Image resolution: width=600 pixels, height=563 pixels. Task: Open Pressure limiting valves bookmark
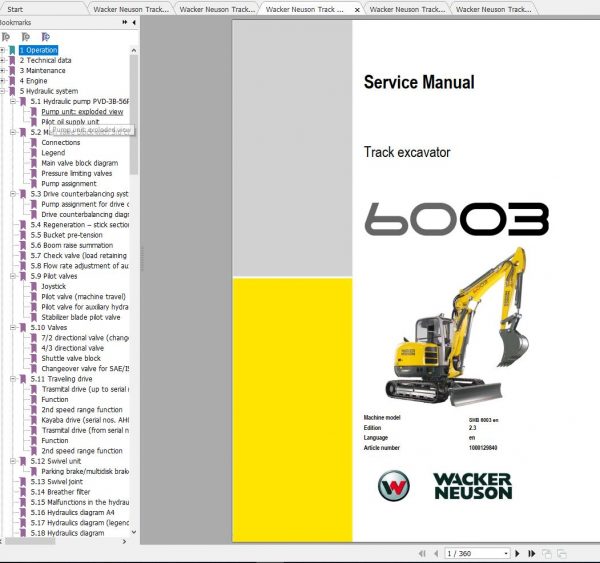click(77, 173)
